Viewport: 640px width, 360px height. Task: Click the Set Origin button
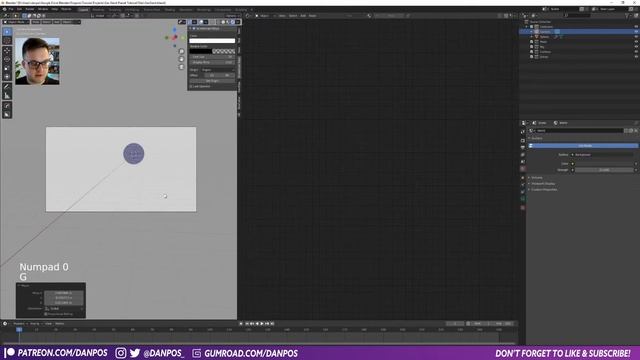(212, 81)
